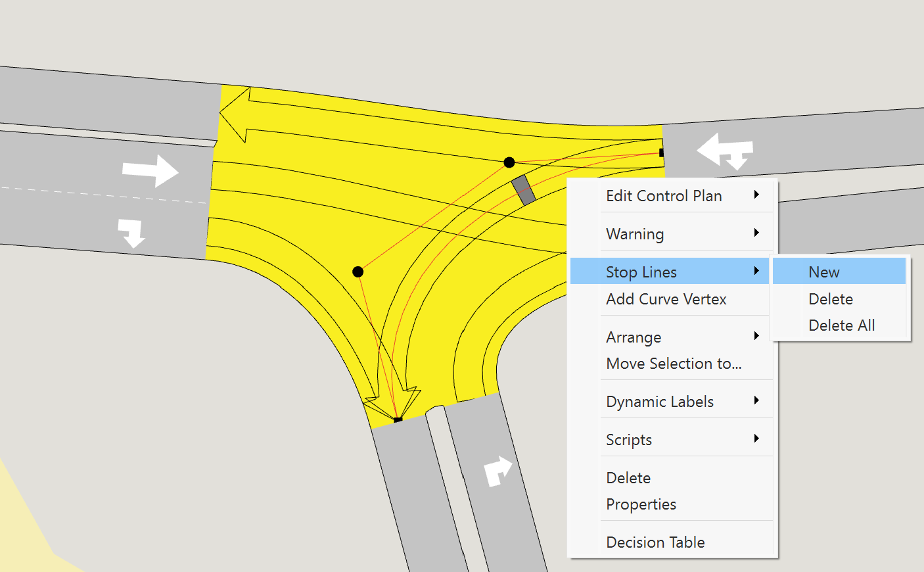
Task: Choose New under Stop Lines
Action: point(823,271)
